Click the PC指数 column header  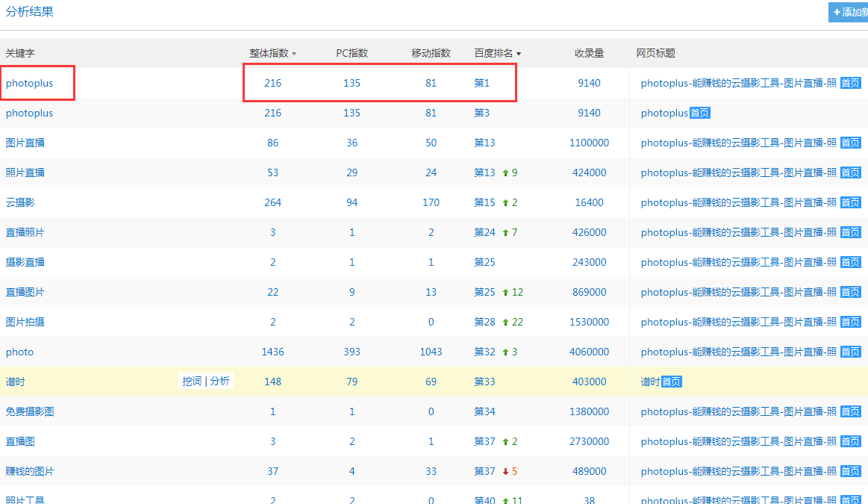[352, 53]
